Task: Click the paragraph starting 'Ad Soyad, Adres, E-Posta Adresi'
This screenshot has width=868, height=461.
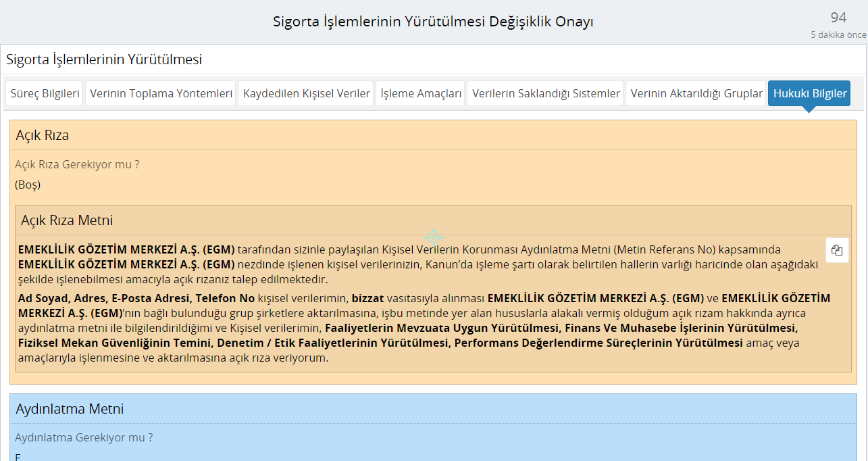Action: click(425, 328)
